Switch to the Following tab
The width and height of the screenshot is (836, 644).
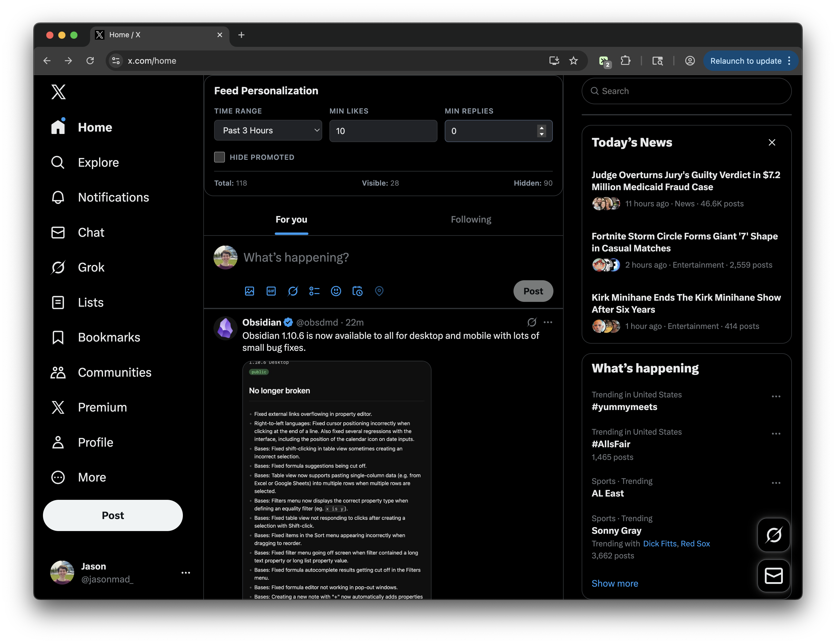pos(471,219)
